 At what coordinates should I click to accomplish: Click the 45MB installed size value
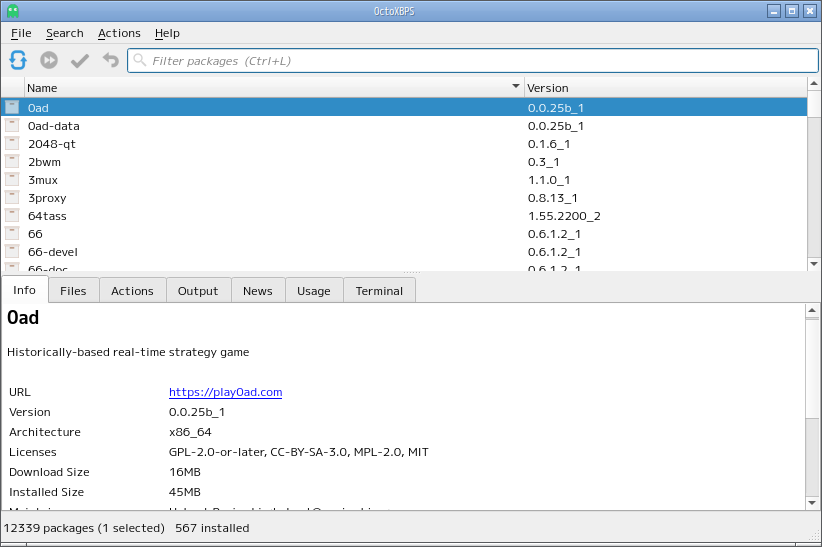tap(185, 492)
